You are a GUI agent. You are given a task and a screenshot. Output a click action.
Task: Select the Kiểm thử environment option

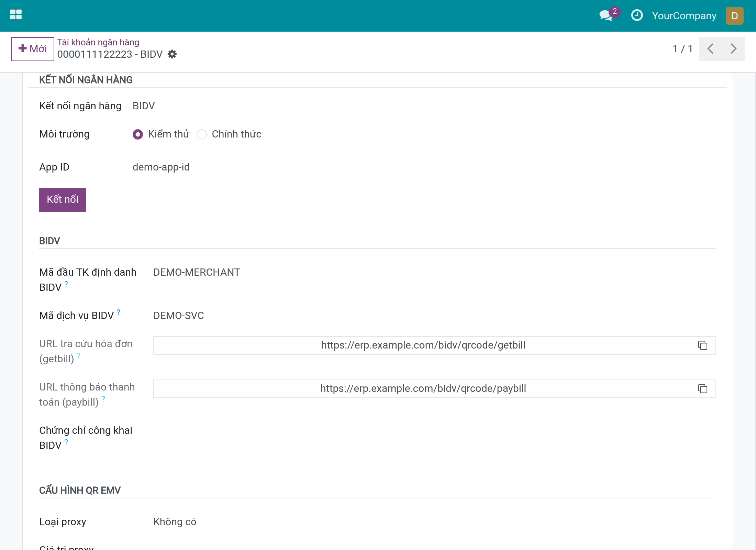[x=138, y=134]
